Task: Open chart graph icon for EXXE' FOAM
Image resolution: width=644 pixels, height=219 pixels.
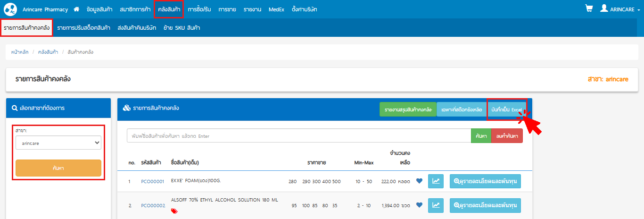Action: pyautogui.click(x=436, y=181)
